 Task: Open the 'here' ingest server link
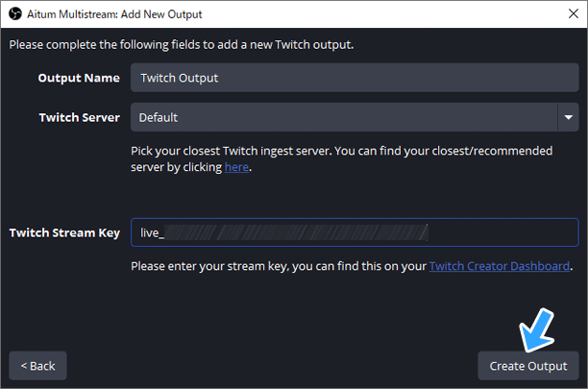point(236,167)
